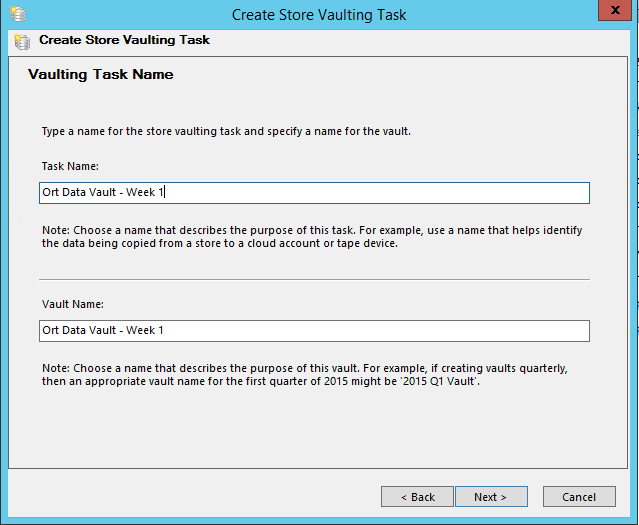Click the Vault Name label
The width and height of the screenshot is (639, 525).
[x=73, y=304]
